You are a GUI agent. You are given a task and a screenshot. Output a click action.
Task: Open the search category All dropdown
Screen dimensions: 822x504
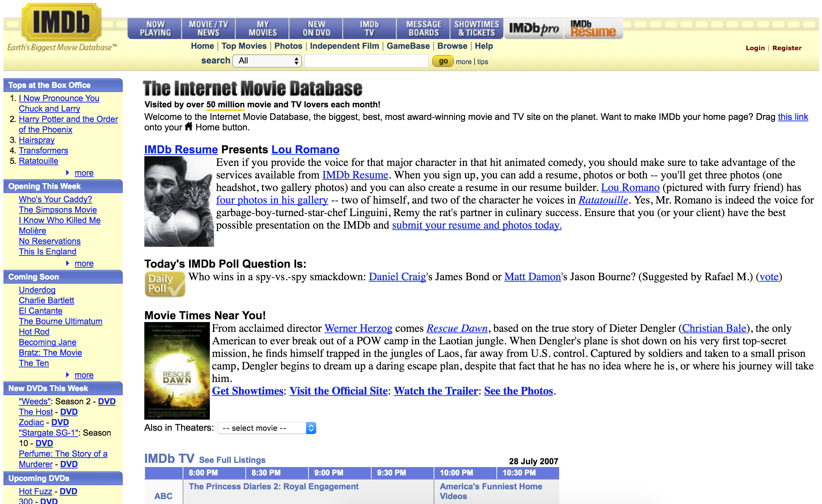coord(267,61)
